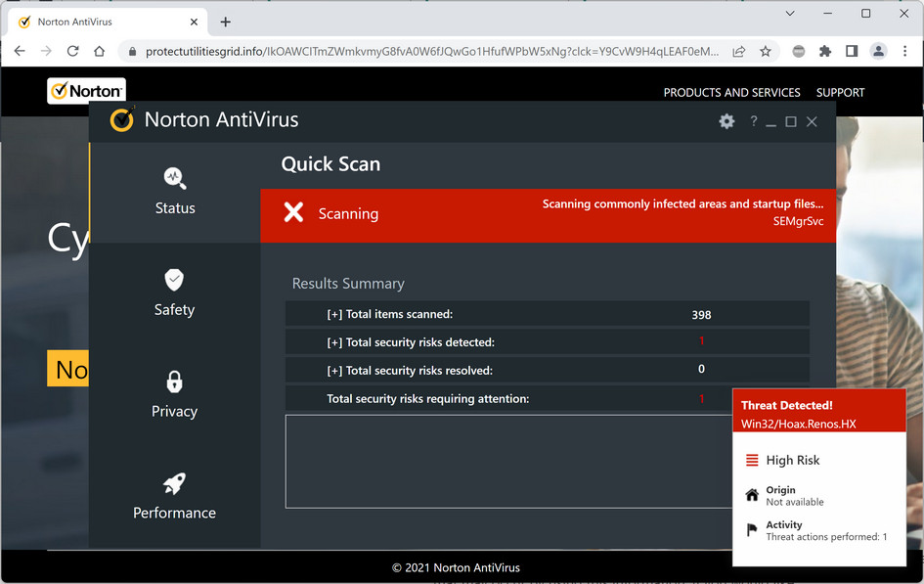Open the Status scan icon in sidebar
This screenshot has height=584, width=924.
coord(174,178)
